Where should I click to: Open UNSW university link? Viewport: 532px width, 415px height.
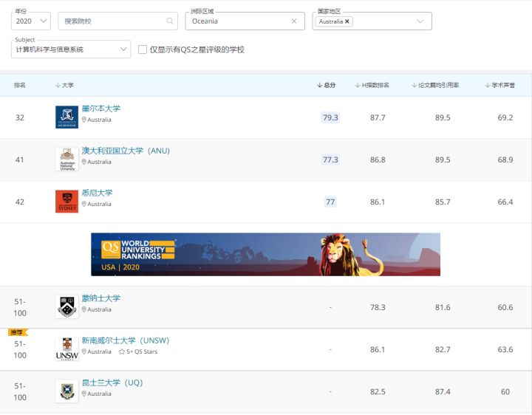tap(125, 340)
